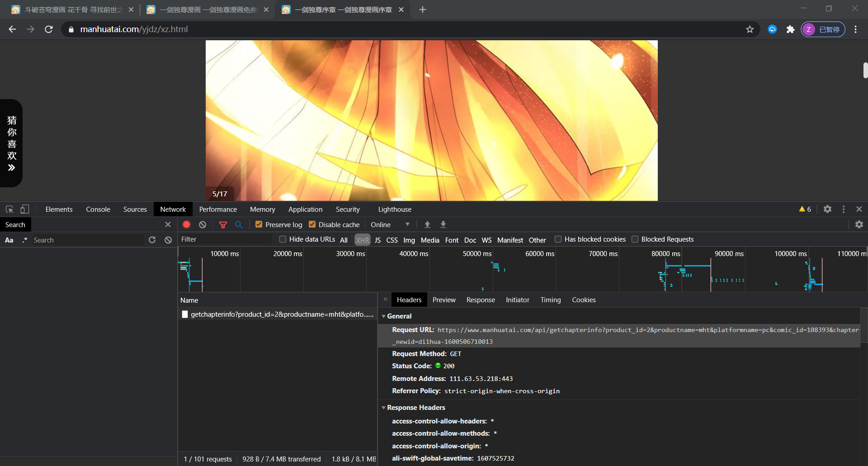Viewport: 868px width, 466px height.
Task: Collapse the General section
Action: [383, 316]
